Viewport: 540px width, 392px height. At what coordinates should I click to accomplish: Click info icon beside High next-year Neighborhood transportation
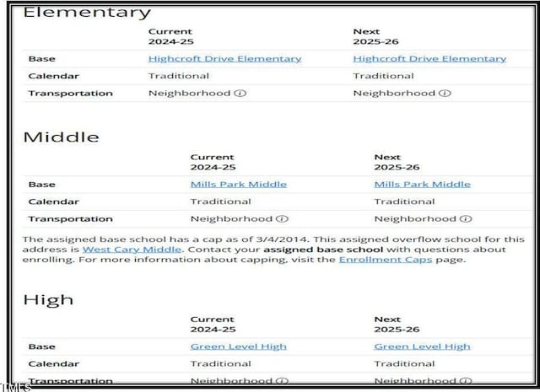466,381
